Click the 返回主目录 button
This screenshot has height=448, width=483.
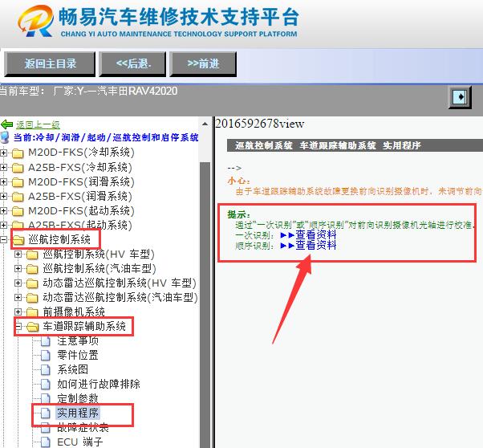coord(50,63)
